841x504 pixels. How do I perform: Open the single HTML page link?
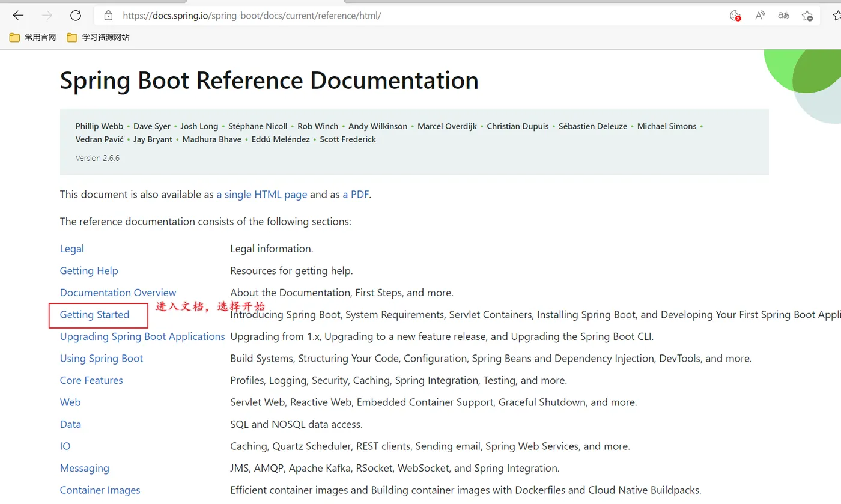point(262,195)
